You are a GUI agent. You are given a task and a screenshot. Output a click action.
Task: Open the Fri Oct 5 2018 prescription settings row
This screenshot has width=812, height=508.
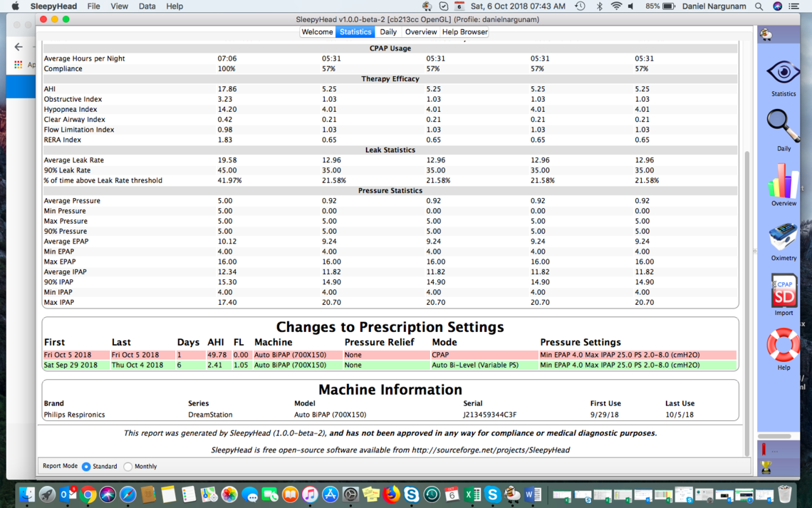pyautogui.click(x=390, y=355)
